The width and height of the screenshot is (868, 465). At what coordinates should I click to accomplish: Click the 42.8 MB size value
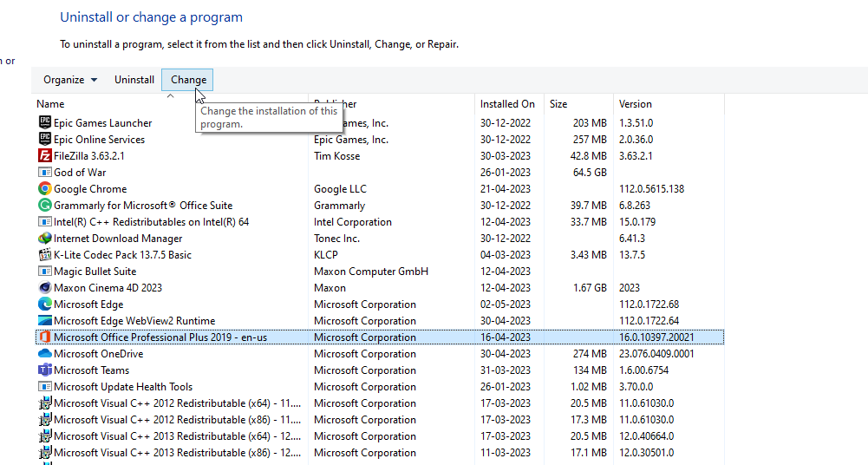[589, 156]
